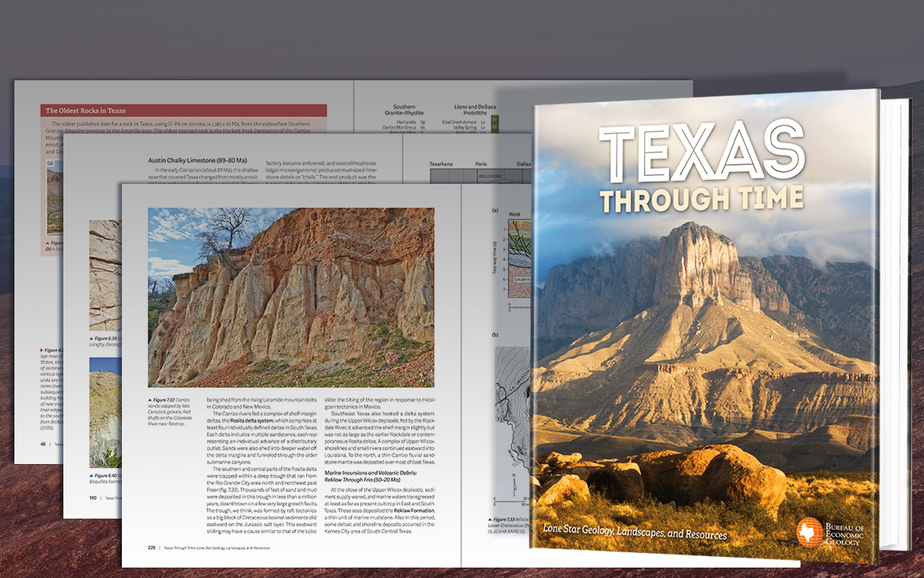Click the bold "Reklaw Formation" term

(x=414, y=511)
